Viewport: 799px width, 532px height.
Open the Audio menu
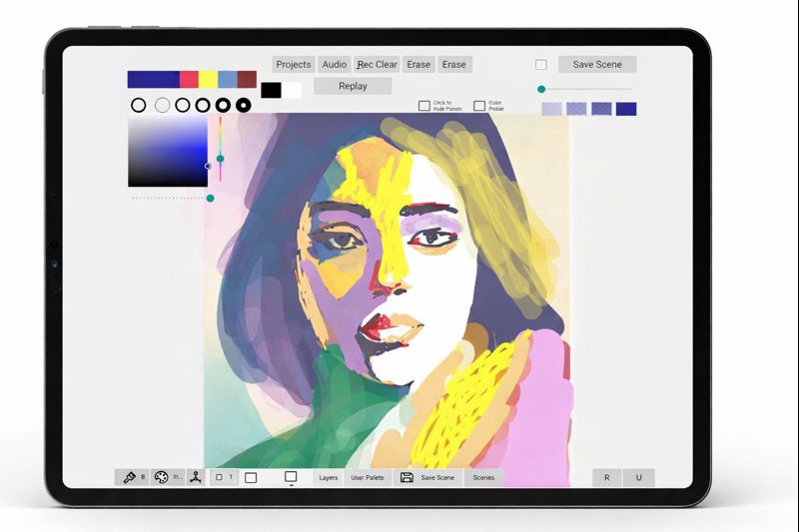pyautogui.click(x=335, y=65)
